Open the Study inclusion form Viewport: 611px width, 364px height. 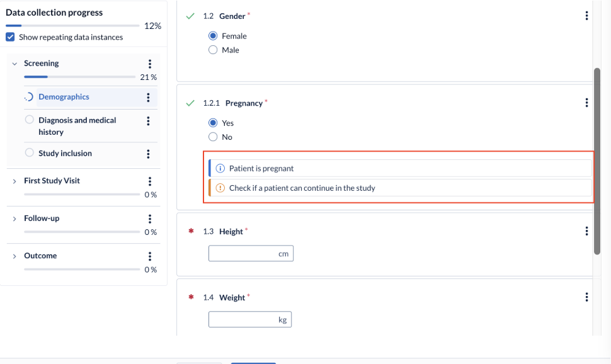pos(65,153)
